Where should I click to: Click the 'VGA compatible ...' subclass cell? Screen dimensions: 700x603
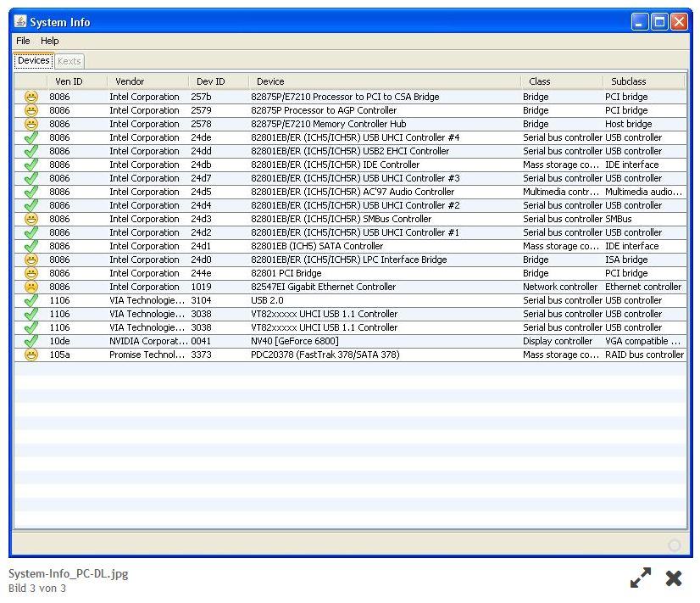pyautogui.click(x=643, y=341)
